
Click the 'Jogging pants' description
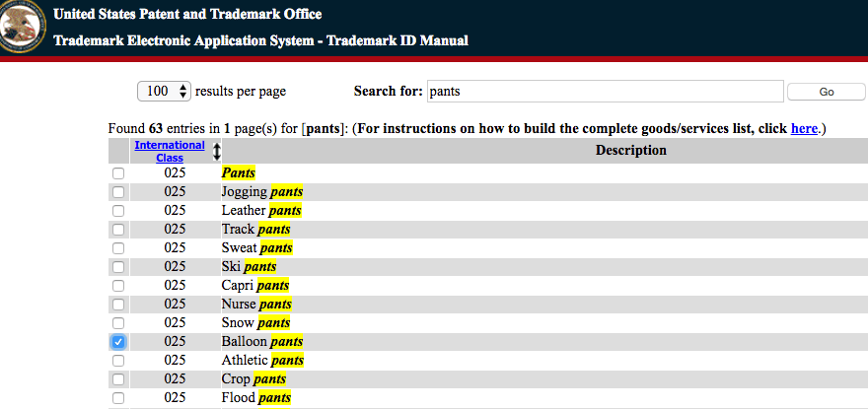262,192
